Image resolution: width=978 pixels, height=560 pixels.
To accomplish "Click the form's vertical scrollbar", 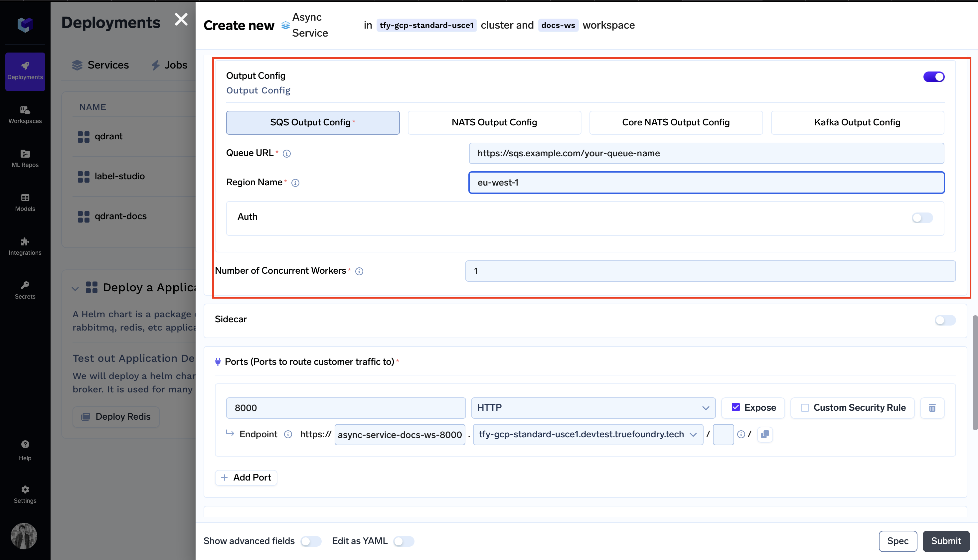I will (x=975, y=372).
